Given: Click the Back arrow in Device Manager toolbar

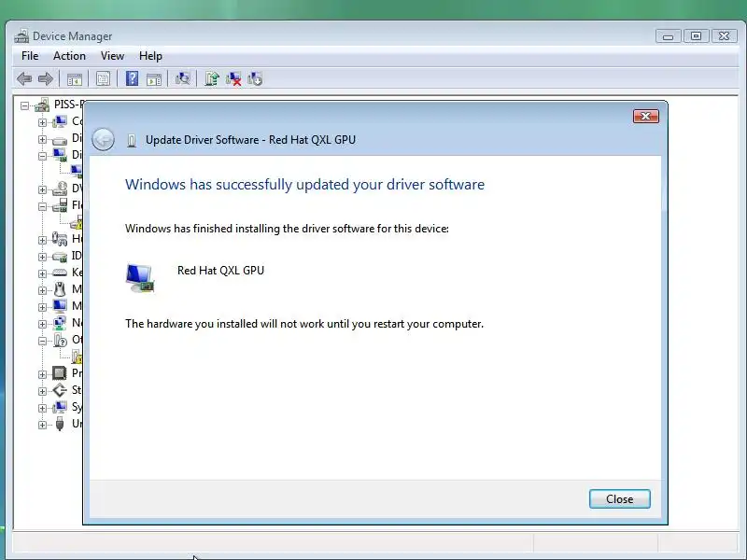Looking at the screenshot, I should click(24, 78).
